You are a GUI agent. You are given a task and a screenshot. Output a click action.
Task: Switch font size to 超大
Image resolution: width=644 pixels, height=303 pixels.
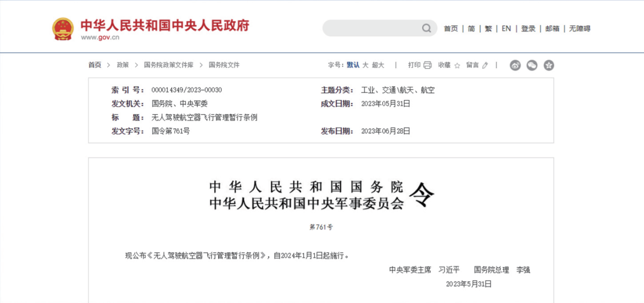(x=378, y=65)
